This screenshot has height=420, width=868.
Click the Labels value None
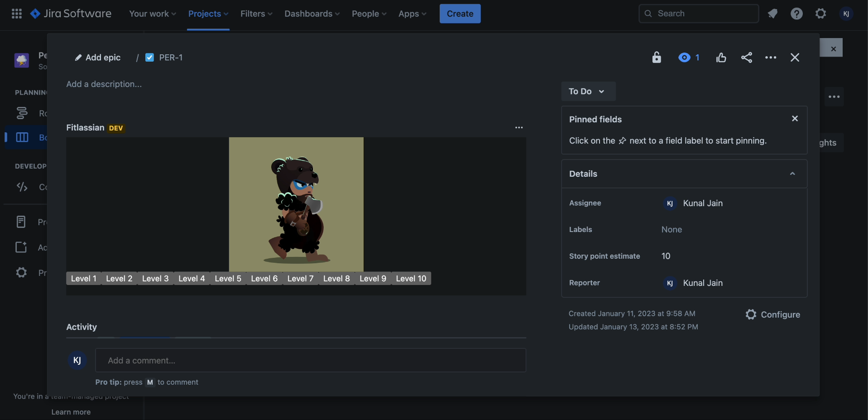point(671,230)
